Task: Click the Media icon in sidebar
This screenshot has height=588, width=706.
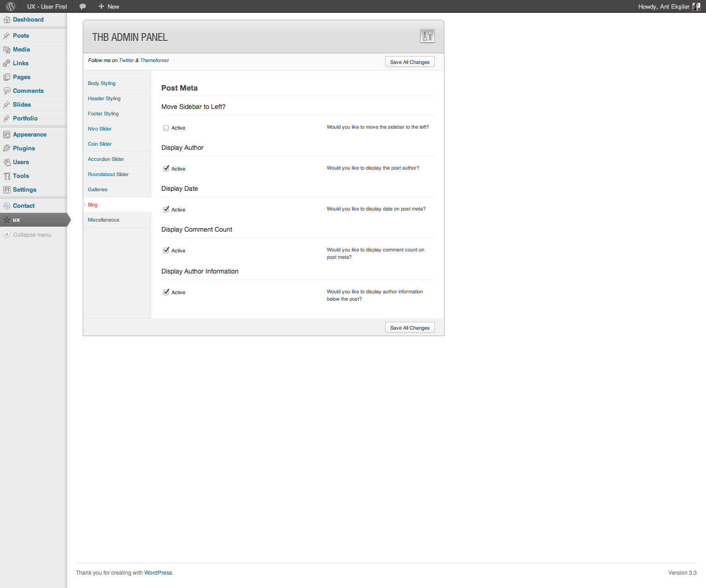Action: coord(7,50)
